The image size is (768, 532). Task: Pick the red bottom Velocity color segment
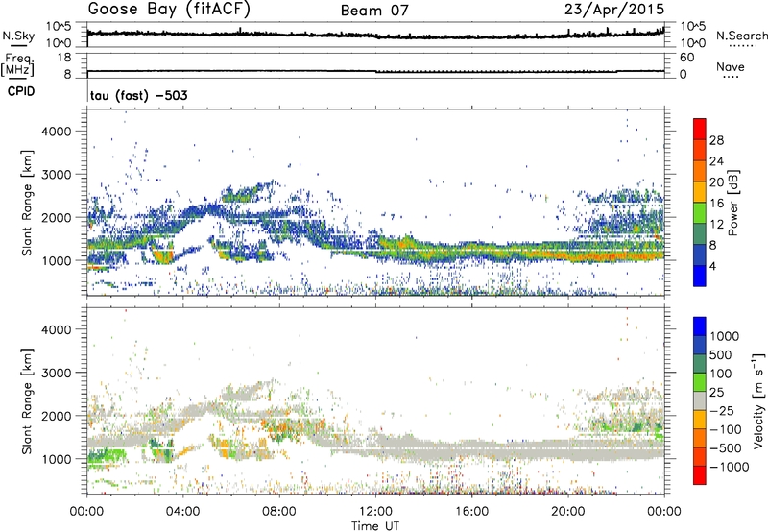[x=700, y=475]
